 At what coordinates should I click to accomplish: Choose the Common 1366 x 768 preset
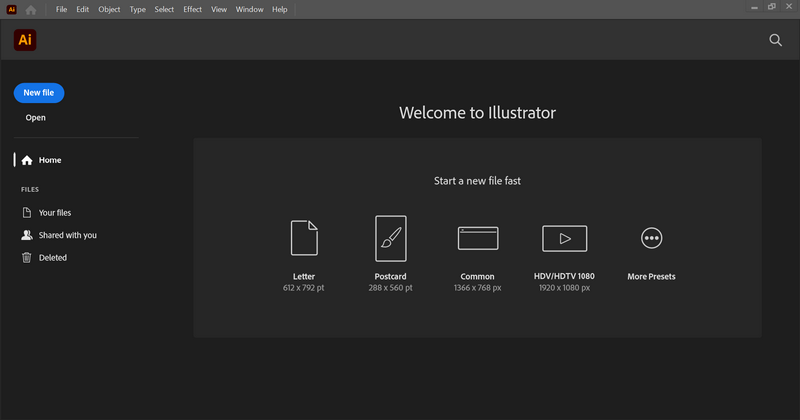point(477,238)
